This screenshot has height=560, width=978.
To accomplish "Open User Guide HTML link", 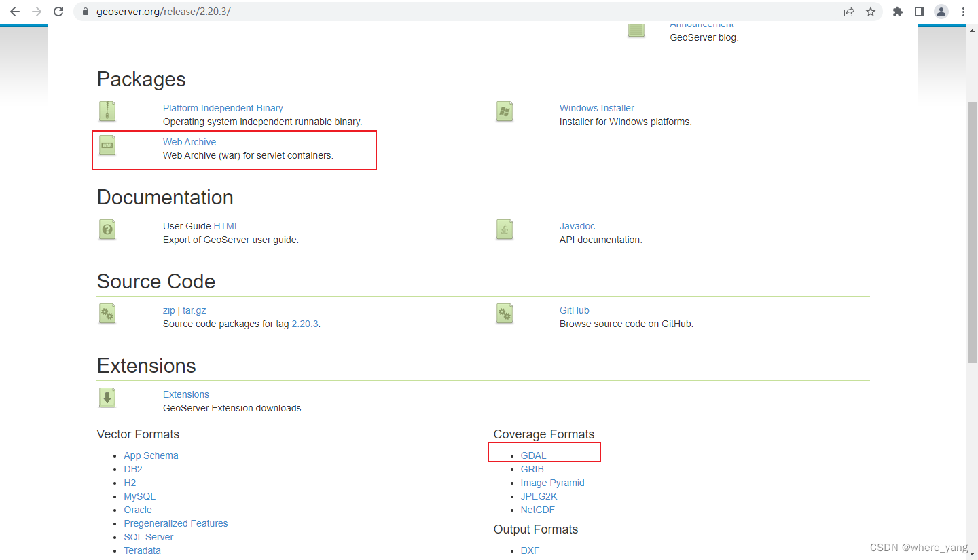I will click(226, 226).
